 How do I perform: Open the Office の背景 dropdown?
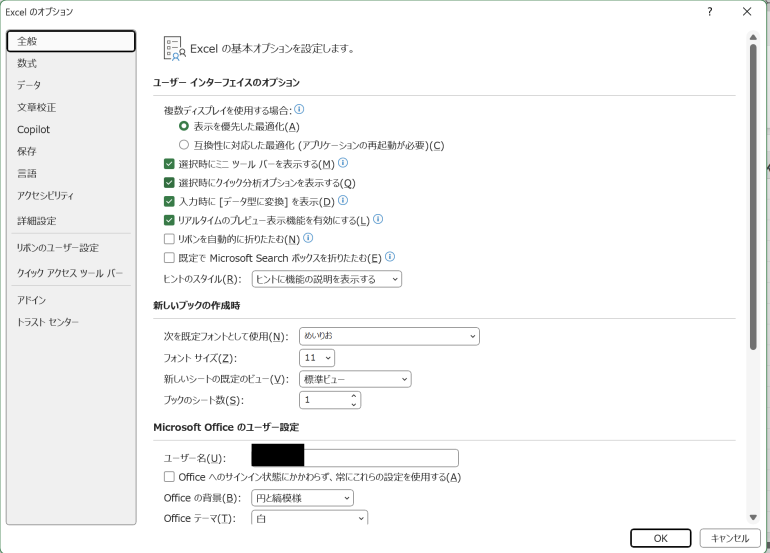(302, 497)
